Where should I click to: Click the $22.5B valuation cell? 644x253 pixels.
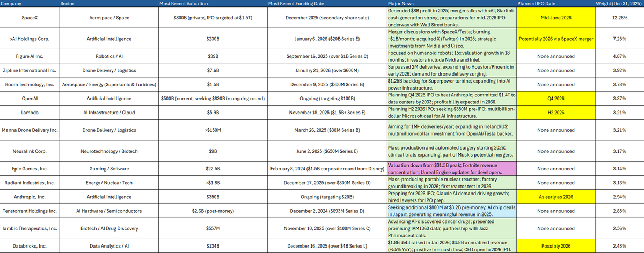pos(213,169)
